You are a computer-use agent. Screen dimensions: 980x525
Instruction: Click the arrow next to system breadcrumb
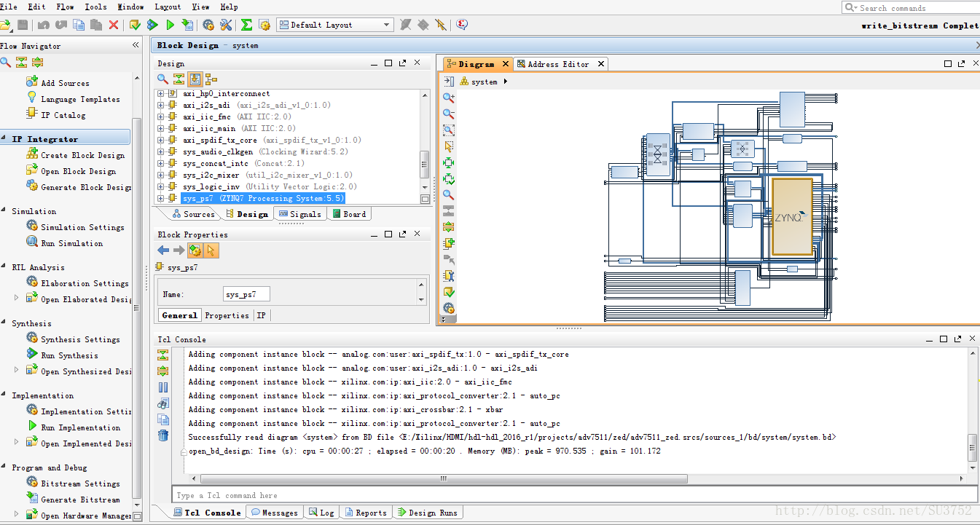(x=506, y=82)
